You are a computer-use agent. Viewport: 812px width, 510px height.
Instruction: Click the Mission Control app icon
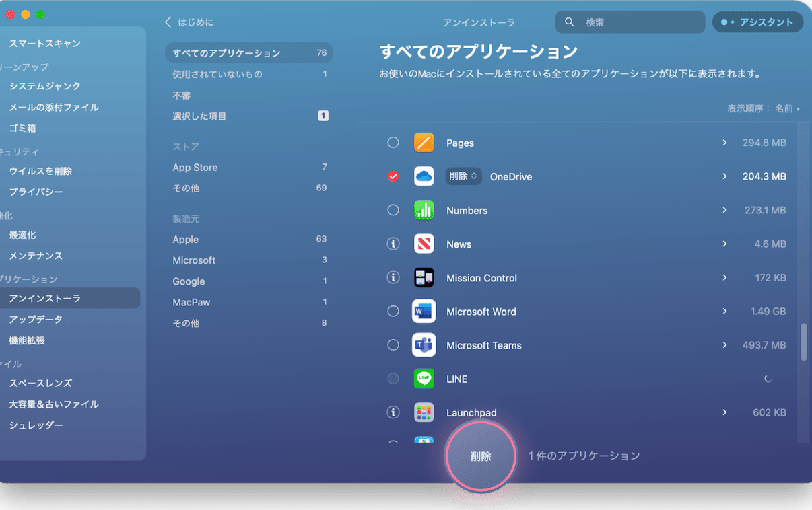pos(424,277)
